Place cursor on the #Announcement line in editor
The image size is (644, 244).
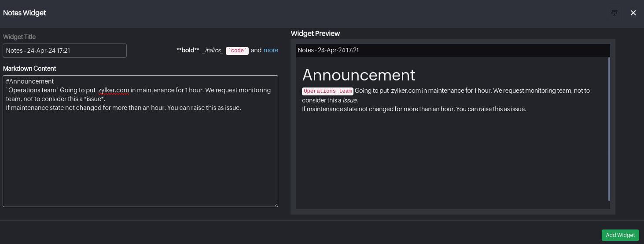[30, 81]
